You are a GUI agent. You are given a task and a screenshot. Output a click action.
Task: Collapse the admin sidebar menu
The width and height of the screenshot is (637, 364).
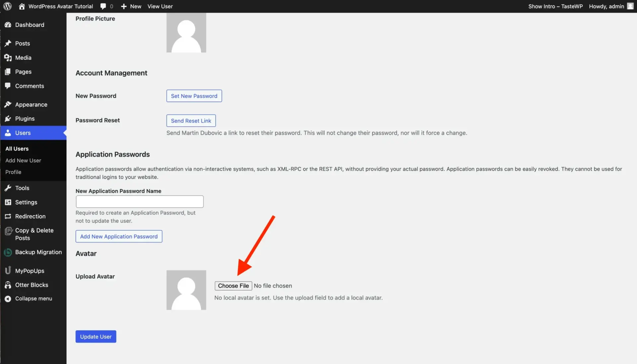coord(8,298)
